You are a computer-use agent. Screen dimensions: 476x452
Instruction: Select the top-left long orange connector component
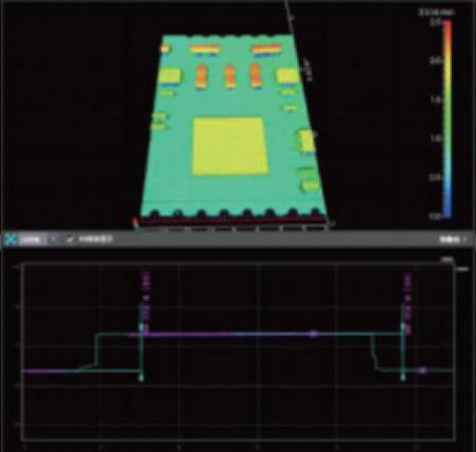point(205,49)
